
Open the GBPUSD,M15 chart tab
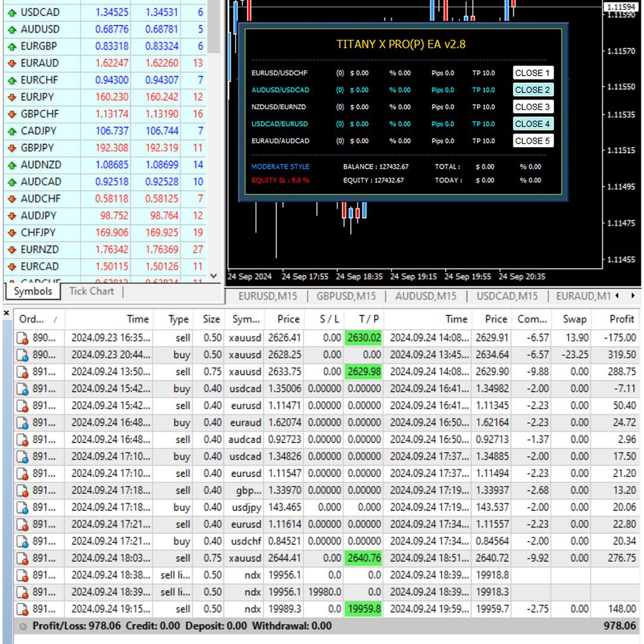(346, 296)
